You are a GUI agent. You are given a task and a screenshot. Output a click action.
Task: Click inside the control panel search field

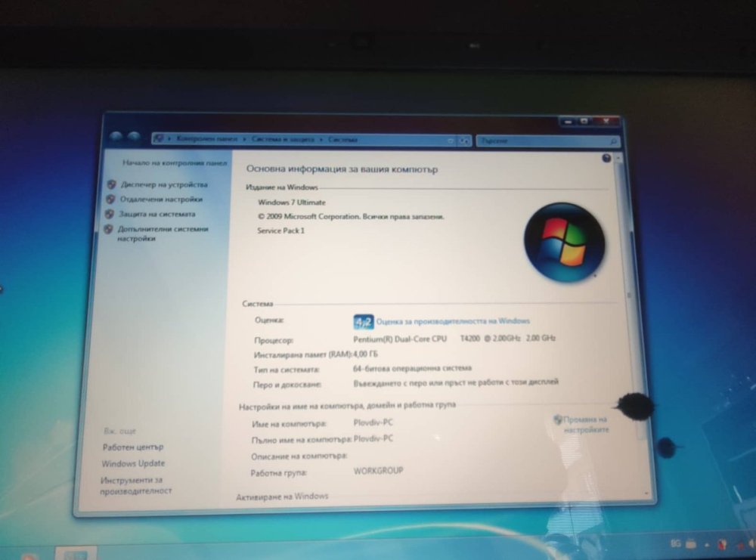541,141
